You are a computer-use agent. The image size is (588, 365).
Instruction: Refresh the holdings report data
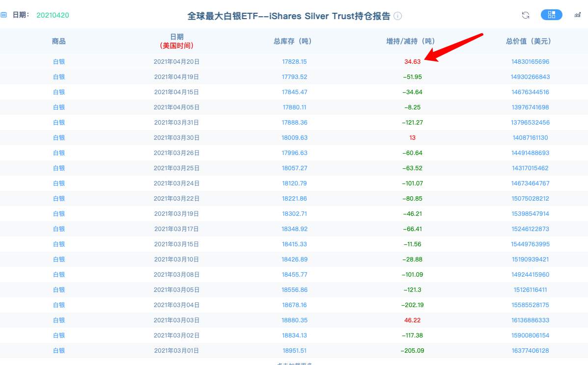(526, 15)
